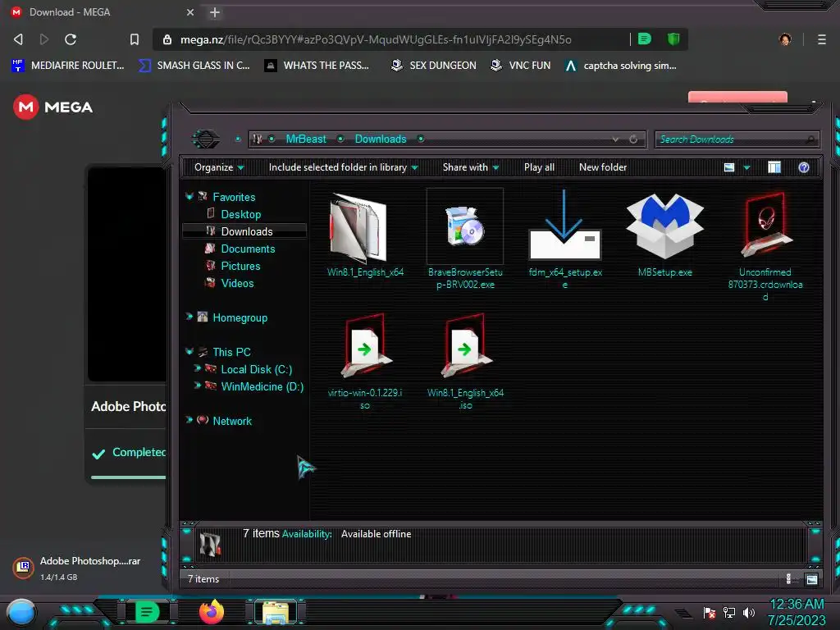Click Play all in toolbar

pos(539,167)
